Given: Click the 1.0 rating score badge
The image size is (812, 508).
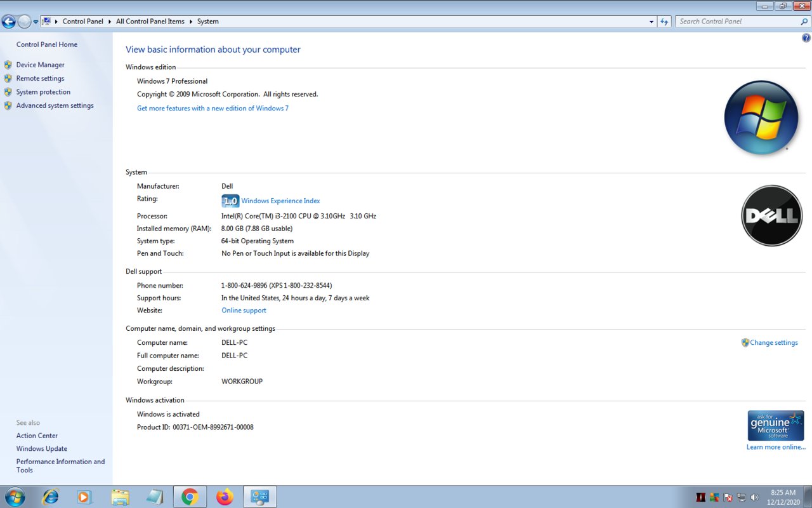Looking at the screenshot, I should point(230,201).
